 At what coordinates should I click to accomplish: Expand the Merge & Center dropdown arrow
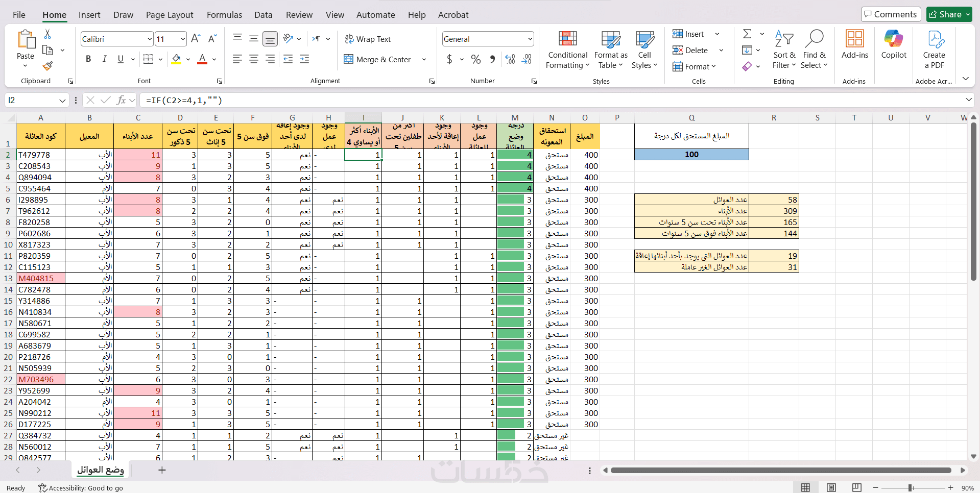click(x=424, y=59)
